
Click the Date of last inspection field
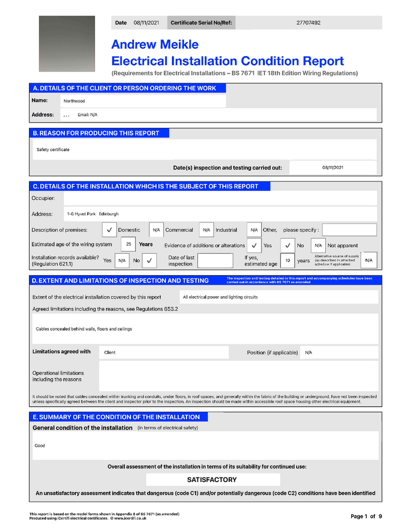215,261
